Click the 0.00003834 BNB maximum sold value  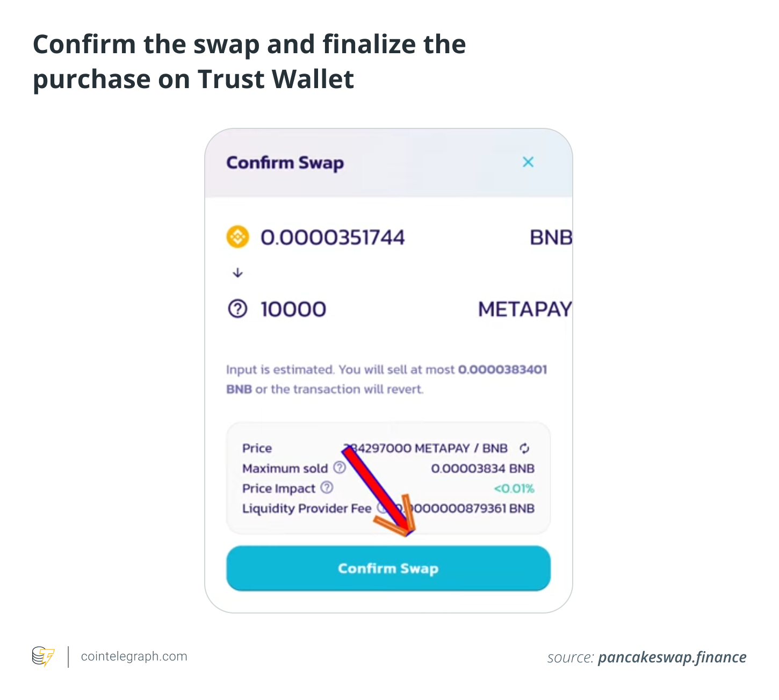[x=482, y=468]
